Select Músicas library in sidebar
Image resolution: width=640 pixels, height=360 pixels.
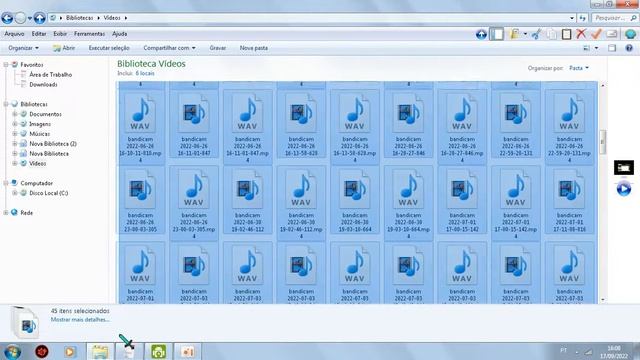[40, 134]
